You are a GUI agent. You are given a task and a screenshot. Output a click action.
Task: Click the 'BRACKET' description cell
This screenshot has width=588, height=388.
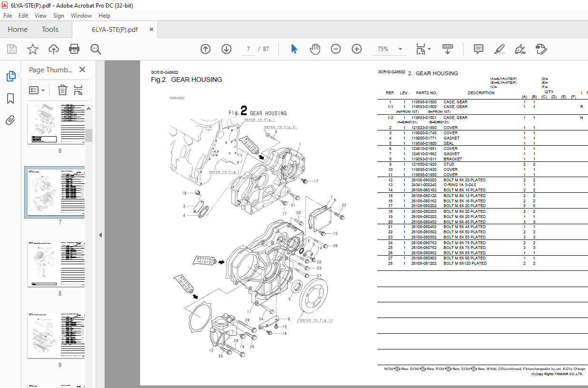coord(453,159)
